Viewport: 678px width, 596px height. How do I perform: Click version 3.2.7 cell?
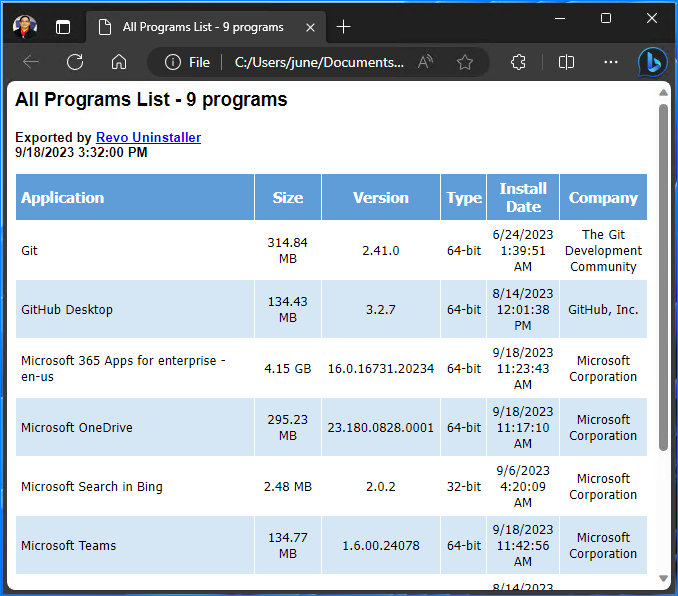[x=381, y=310]
